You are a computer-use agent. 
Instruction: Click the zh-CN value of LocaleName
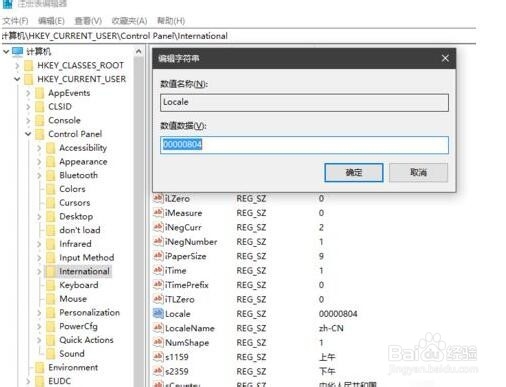pos(331,328)
